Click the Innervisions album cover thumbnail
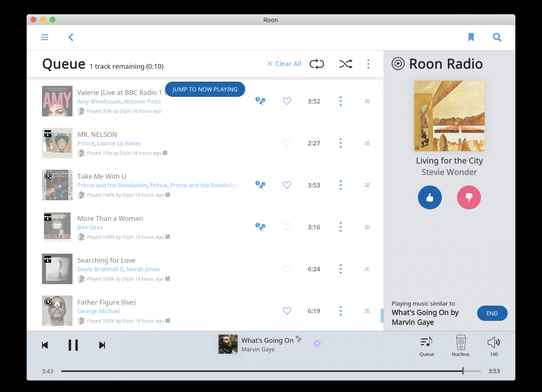 [449, 116]
